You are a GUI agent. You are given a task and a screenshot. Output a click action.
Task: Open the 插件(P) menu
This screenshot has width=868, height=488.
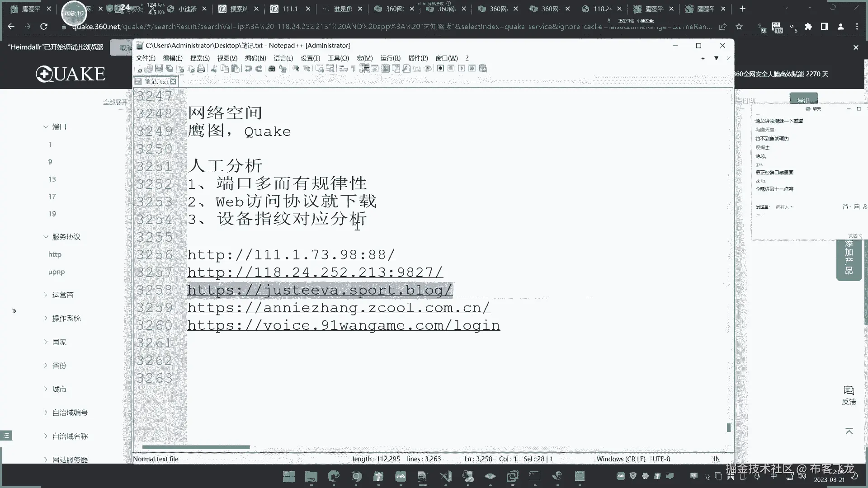click(417, 58)
